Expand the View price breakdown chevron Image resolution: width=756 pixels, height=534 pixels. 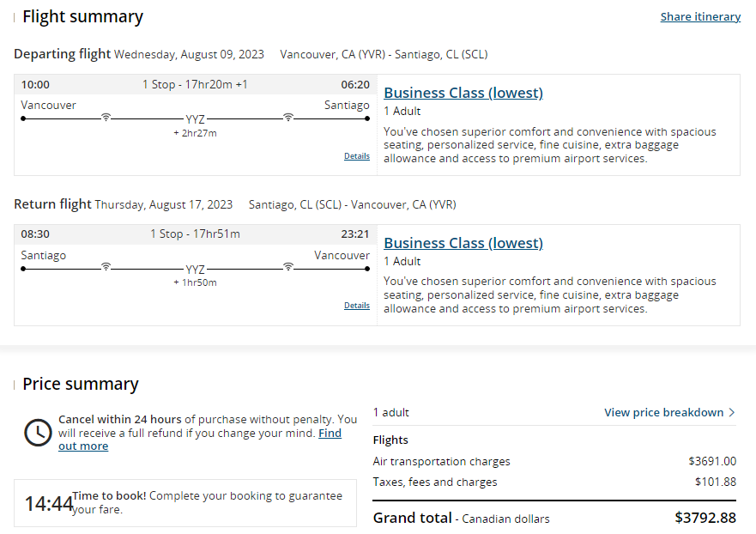(x=731, y=413)
